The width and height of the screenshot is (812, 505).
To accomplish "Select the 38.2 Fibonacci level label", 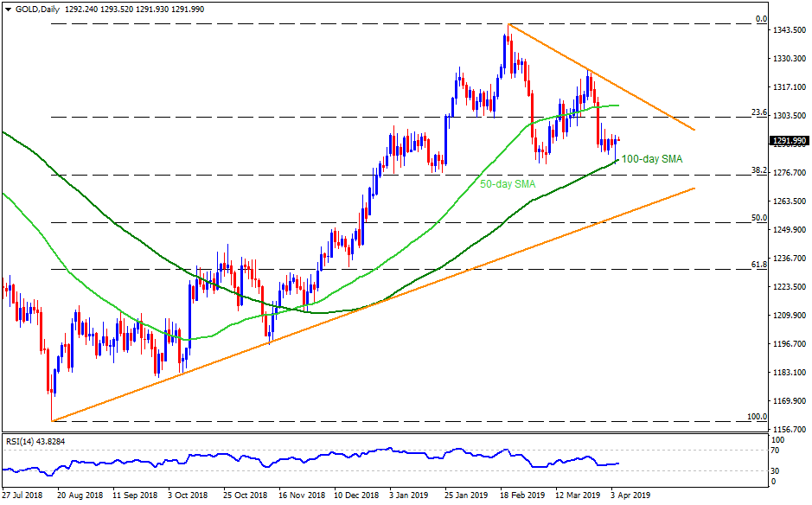I will [758, 170].
